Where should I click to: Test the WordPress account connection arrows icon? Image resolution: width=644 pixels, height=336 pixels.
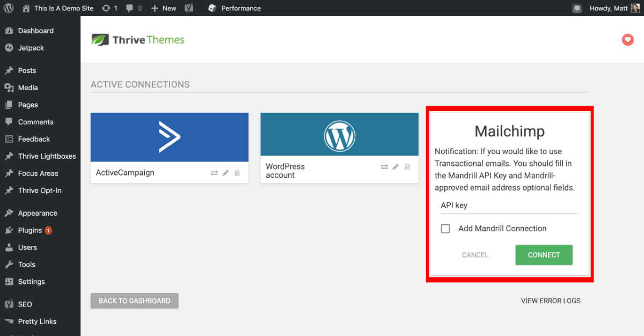point(384,167)
